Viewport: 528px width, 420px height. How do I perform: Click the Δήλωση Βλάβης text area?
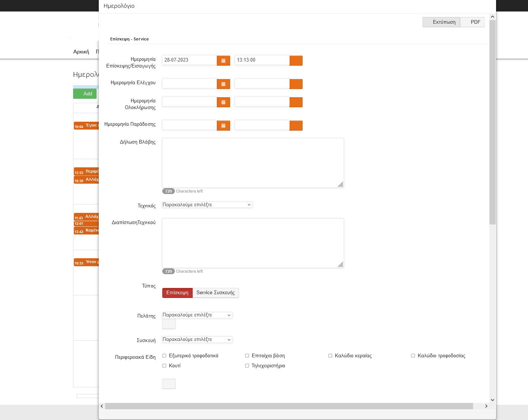(253, 163)
